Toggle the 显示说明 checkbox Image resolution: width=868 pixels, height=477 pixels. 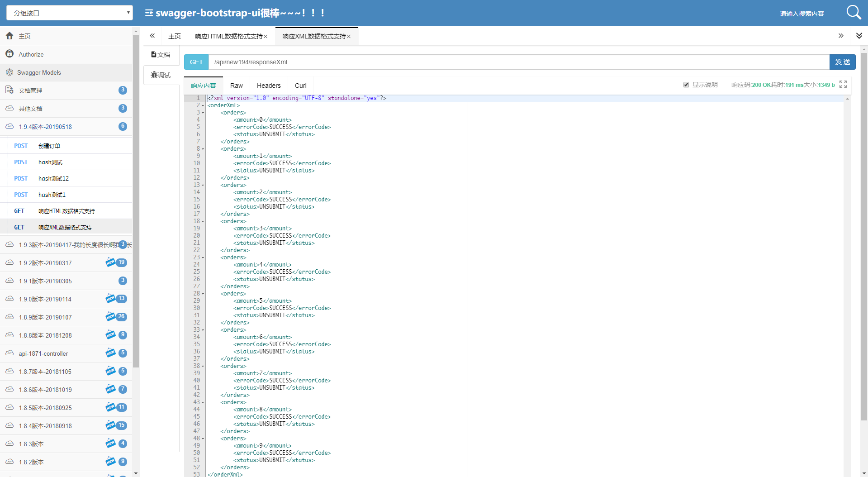(686, 85)
